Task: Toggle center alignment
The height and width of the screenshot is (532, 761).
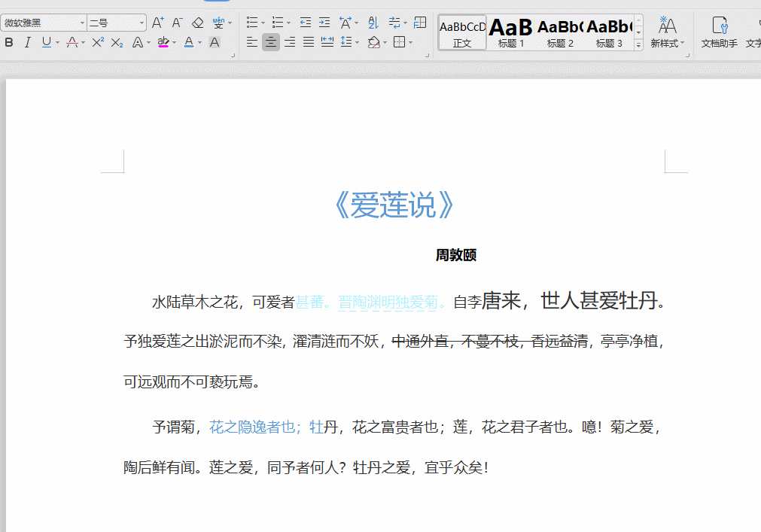Action: [x=271, y=42]
